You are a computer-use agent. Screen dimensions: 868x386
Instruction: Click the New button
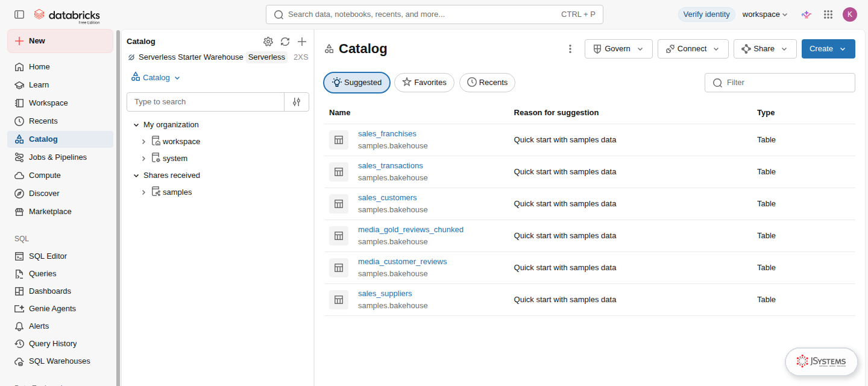(x=60, y=41)
